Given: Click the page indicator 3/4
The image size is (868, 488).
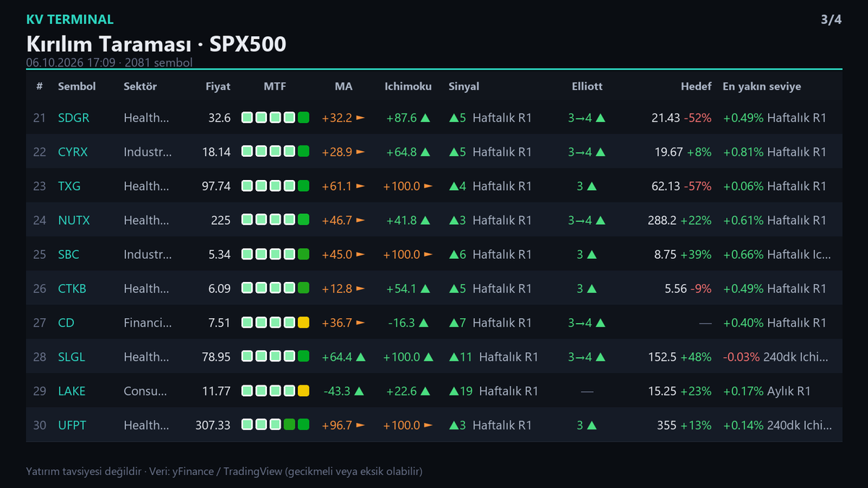Looking at the screenshot, I should pyautogui.click(x=831, y=20).
